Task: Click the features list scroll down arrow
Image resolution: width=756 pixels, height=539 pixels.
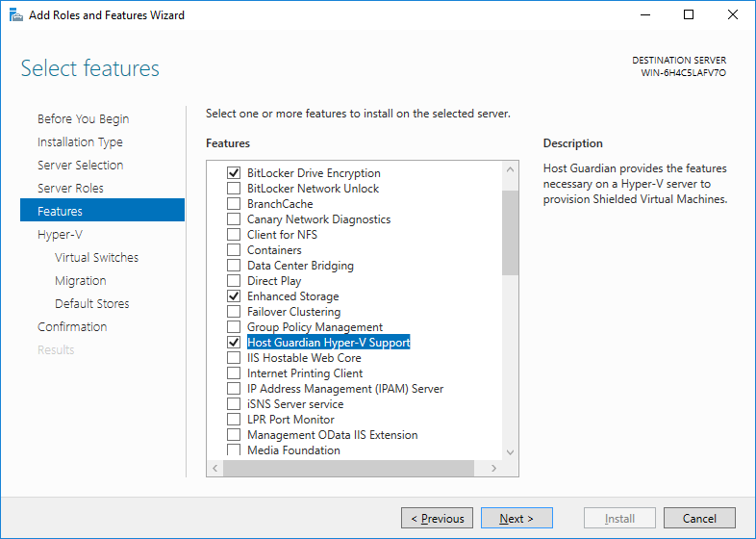Action: coord(510,452)
